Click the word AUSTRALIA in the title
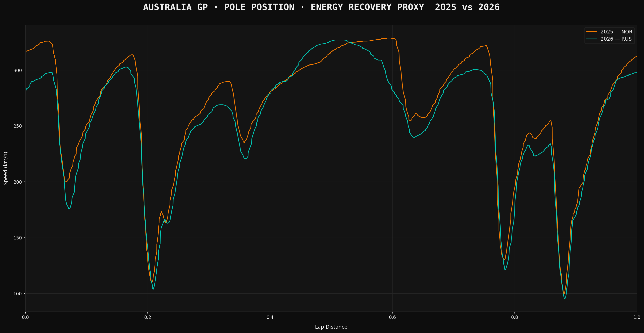Image resolution: width=644 pixels, height=333 pixels. pyautogui.click(x=167, y=7)
